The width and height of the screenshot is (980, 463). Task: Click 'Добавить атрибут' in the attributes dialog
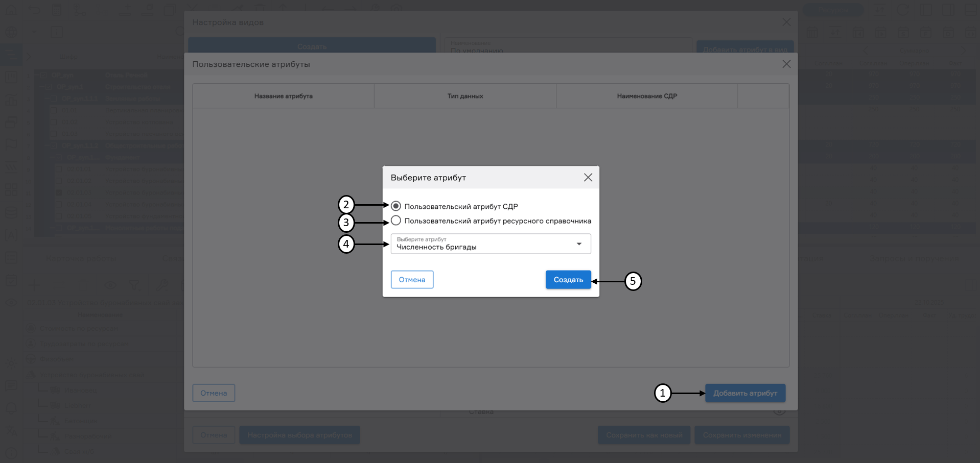pyautogui.click(x=744, y=393)
